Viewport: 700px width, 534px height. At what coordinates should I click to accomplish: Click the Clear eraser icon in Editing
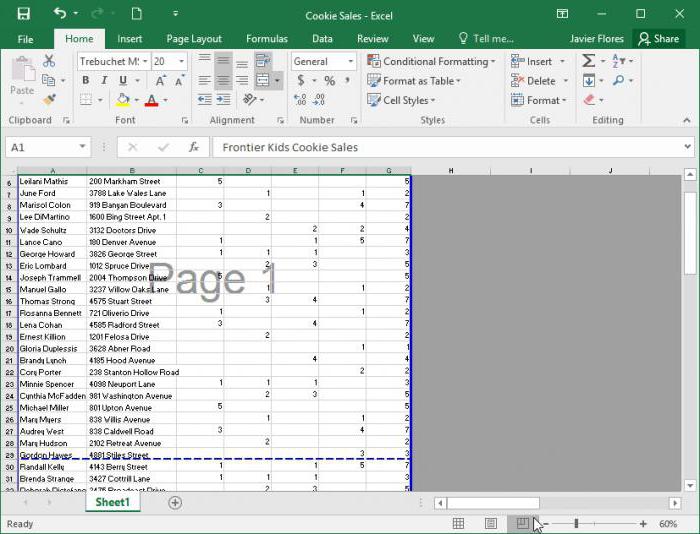tap(589, 100)
